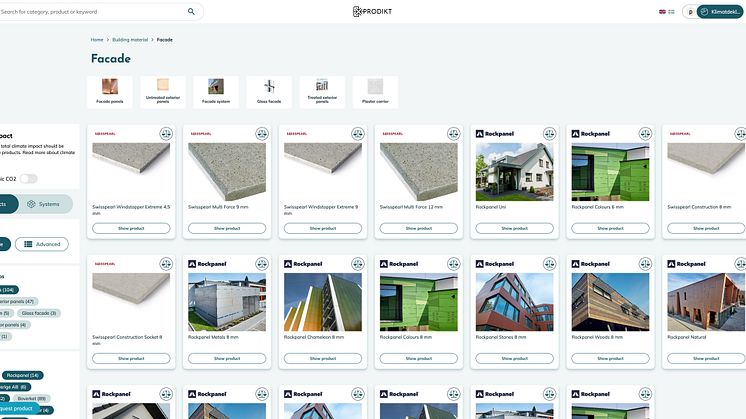Click the search magnifier icon

pyautogui.click(x=191, y=11)
